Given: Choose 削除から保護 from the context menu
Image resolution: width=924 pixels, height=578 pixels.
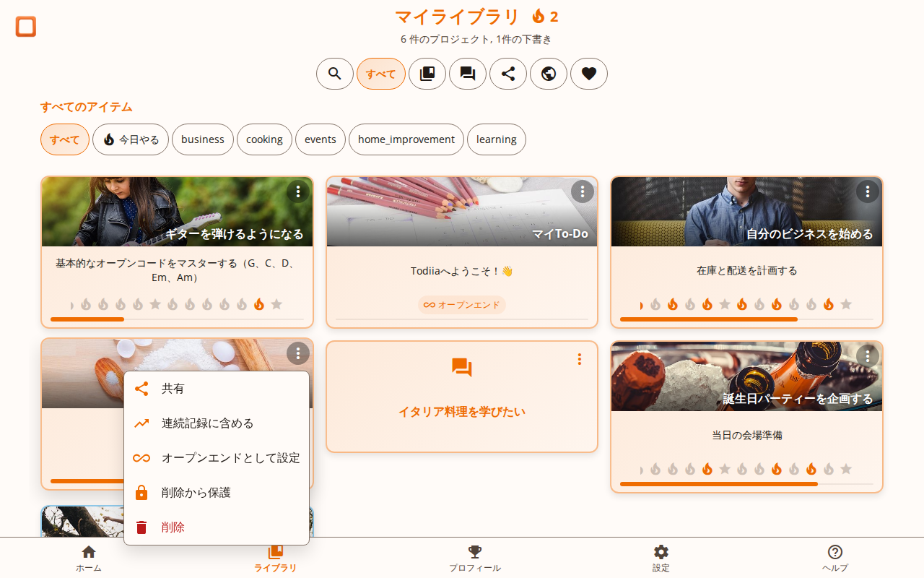Looking at the screenshot, I should click(x=217, y=493).
